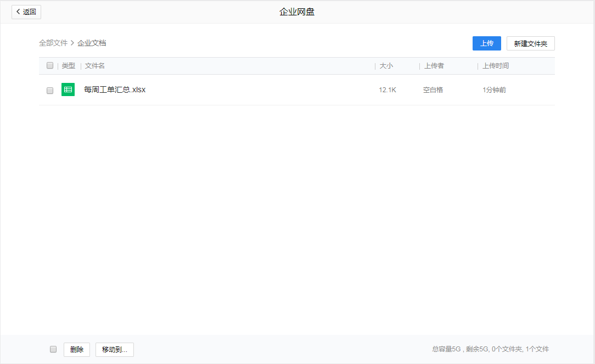Click the 类型 column header
The width and height of the screenshot is (595, 364).
click(x=69, y=66)
